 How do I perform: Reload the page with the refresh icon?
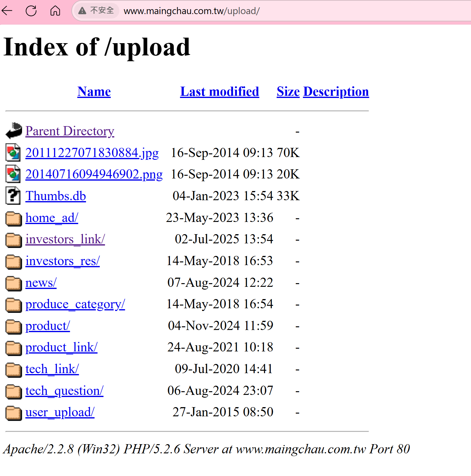coord(31,11)
